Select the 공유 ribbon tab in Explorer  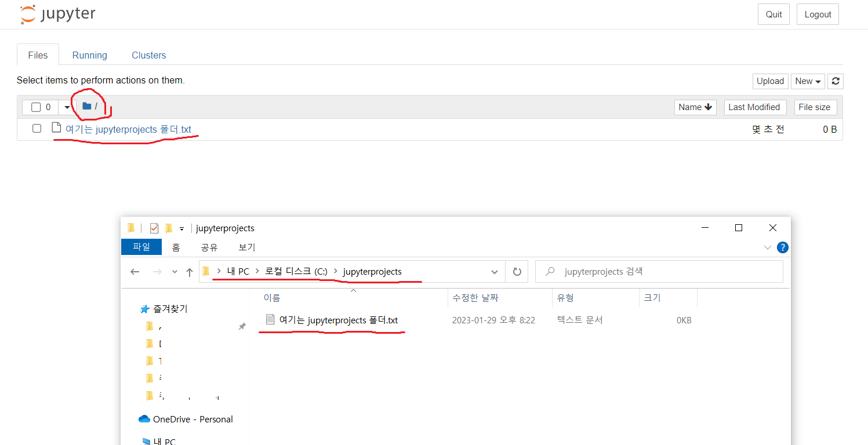click(209, 247)
